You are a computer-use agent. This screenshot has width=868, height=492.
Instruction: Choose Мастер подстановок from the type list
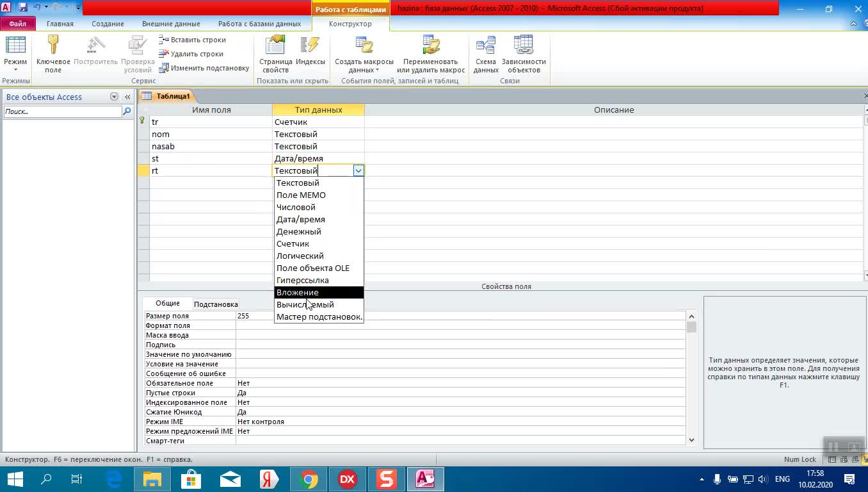tap(319, 316)
